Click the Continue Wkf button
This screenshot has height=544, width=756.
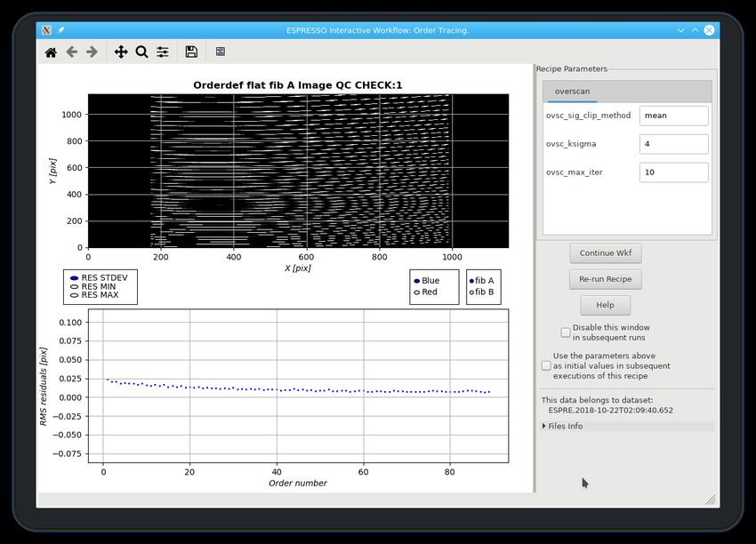(606, 253)
